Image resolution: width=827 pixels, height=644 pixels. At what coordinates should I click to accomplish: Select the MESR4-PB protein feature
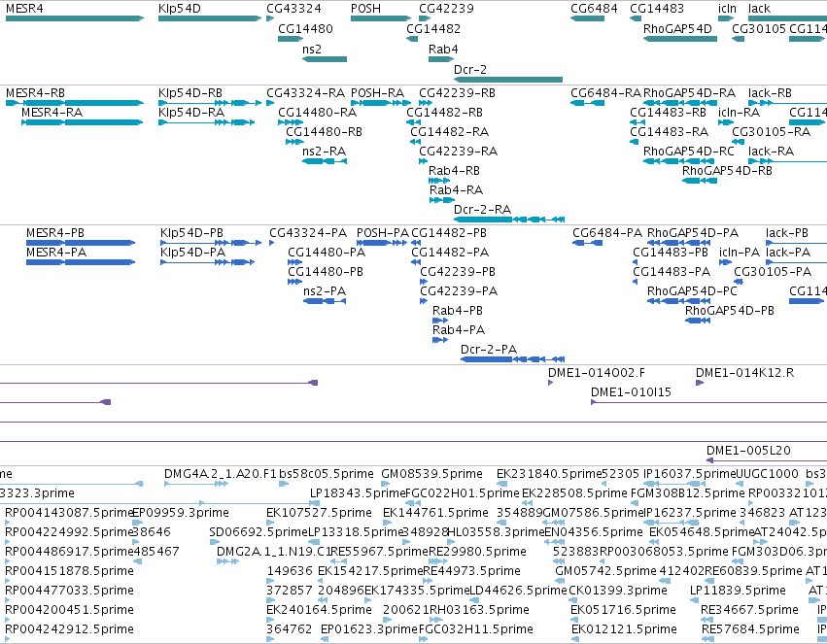81,243
